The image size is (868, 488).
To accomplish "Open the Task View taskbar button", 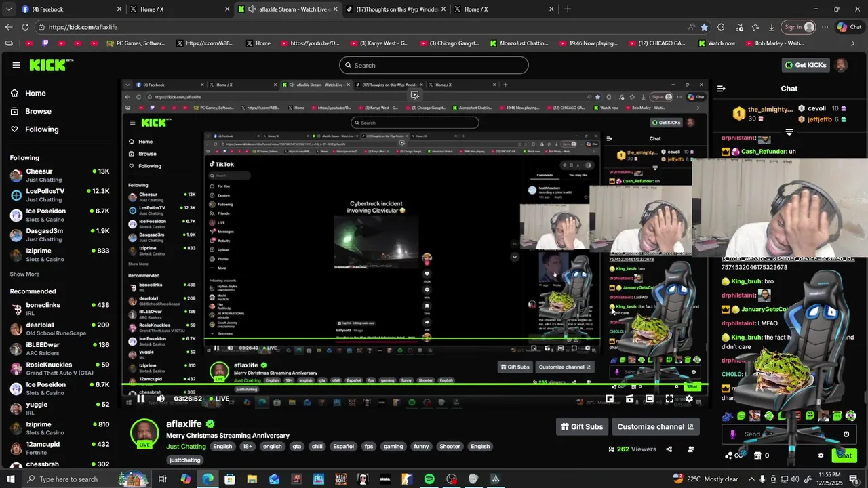I will click(x=163, y=479).
